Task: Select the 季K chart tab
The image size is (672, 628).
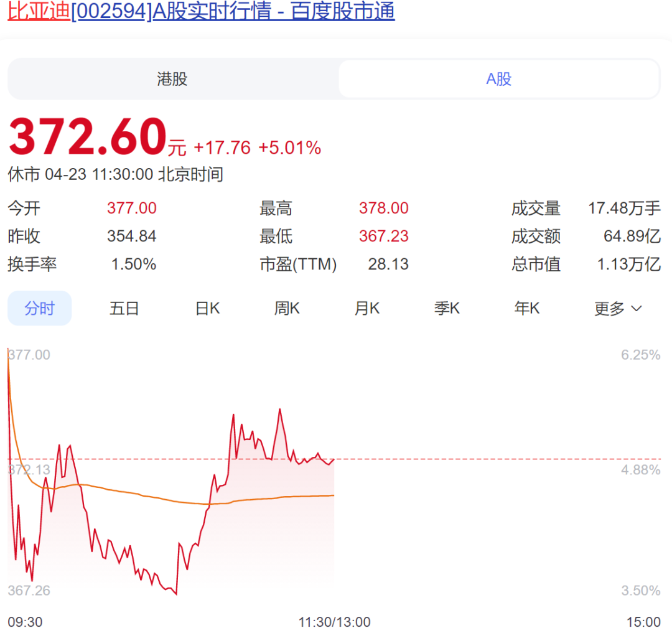Action: [x=447, y=308]
